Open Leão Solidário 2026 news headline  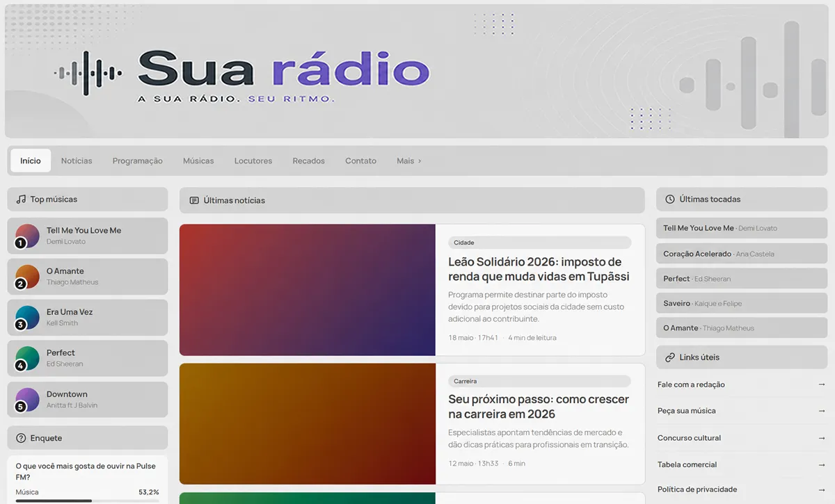(x=539, y=269)
